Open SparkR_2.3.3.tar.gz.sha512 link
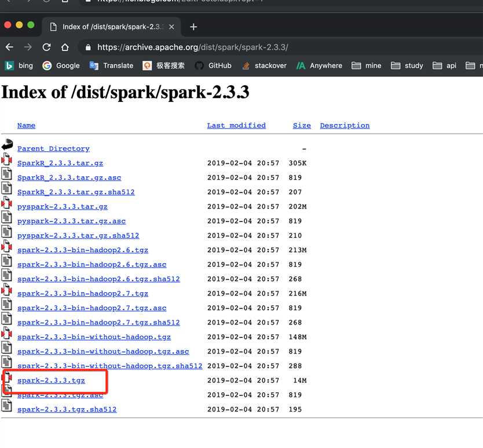The height and width of the screenshot is (448, 483). (76, 192)
